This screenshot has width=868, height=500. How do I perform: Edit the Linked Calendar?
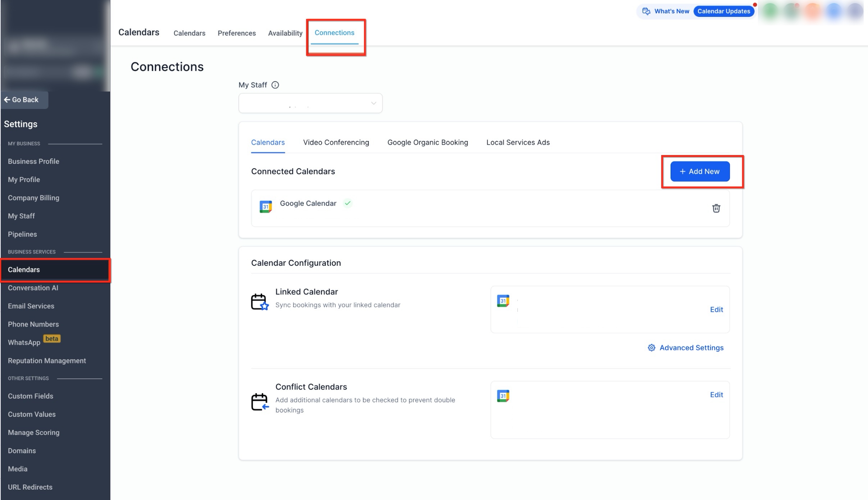[716, 310]
